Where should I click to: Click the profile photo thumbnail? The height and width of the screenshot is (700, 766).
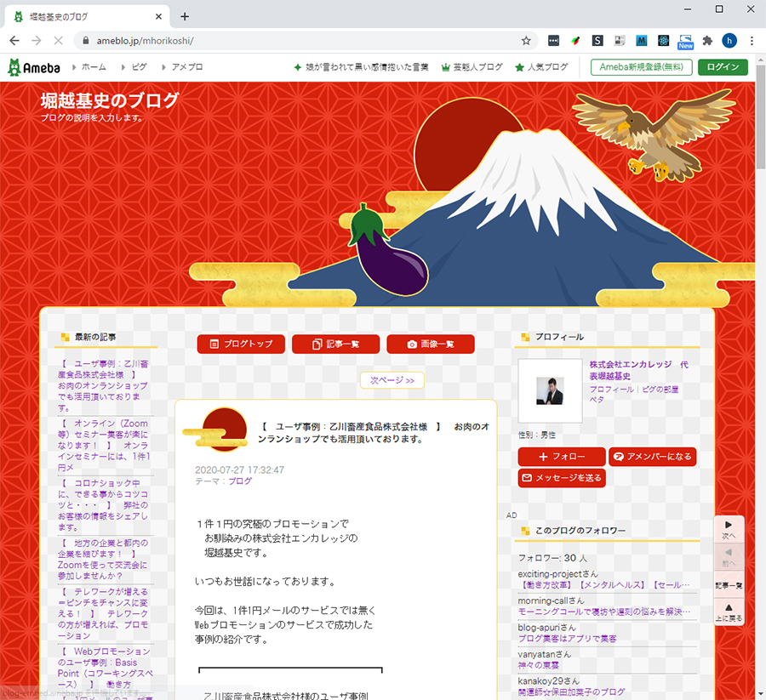pos(550,390)
